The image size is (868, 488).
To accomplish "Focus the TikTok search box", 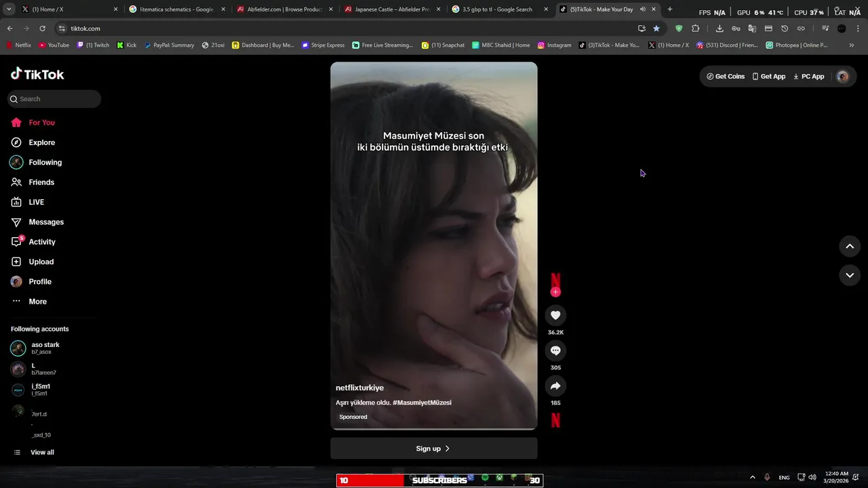I will click(54, 99).
